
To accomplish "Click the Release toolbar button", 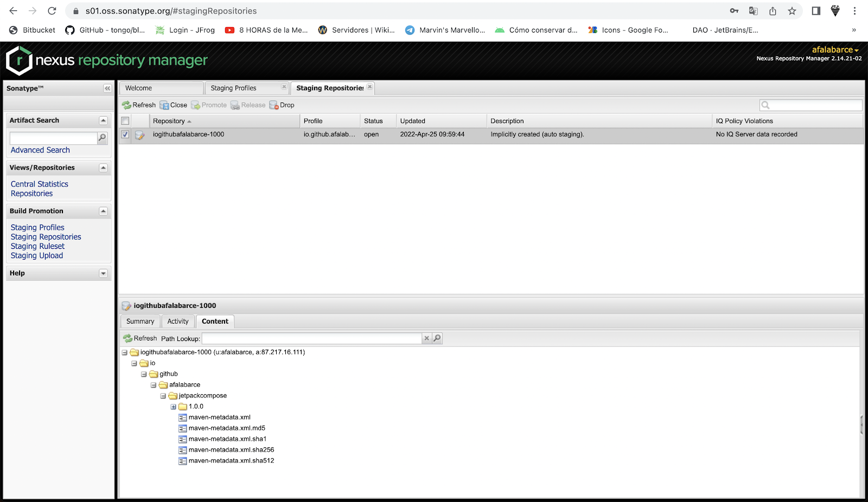I will [x=248, y=105].
